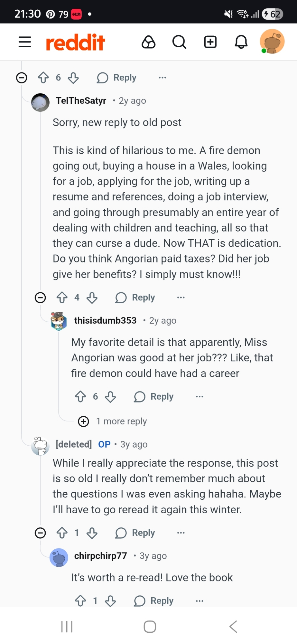Collapse the deleted OP comment thread
The image size is (297, 644).
click(x=40, y=533)
